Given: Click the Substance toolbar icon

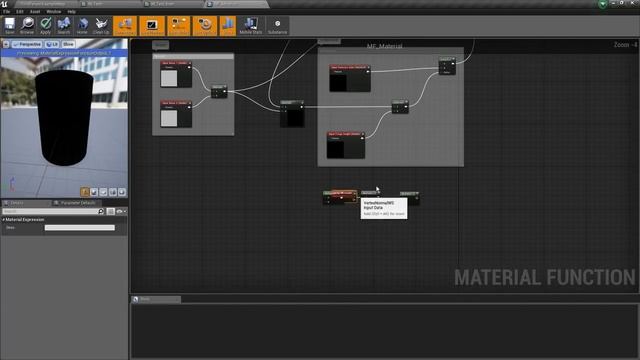Looking at the screenshot, I should coord(278,26).
